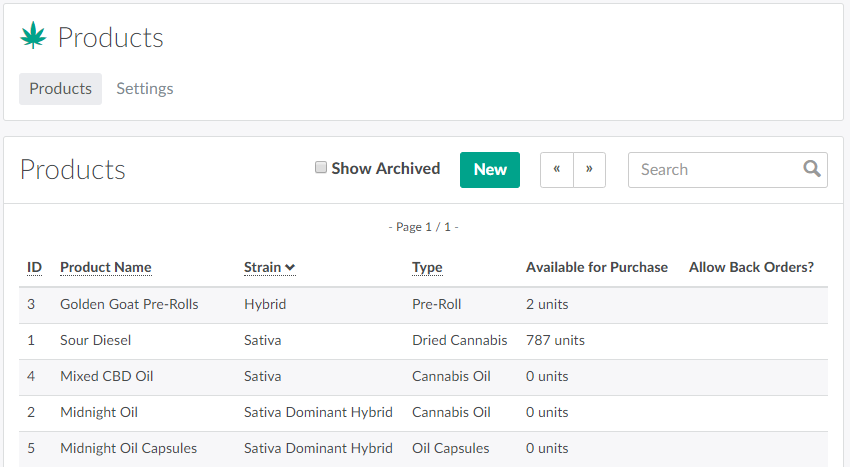Viewport: 850px width, 467px height.
Task: Click the cannabis leaf icon beside Products
Action: click(33, 37)
